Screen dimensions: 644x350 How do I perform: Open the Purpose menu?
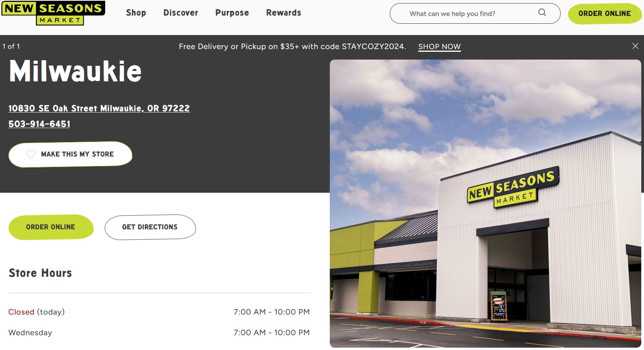coord(232,13)
